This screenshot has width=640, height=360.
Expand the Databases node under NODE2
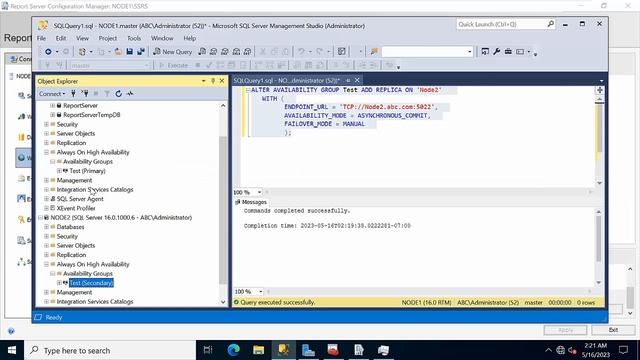46,227
